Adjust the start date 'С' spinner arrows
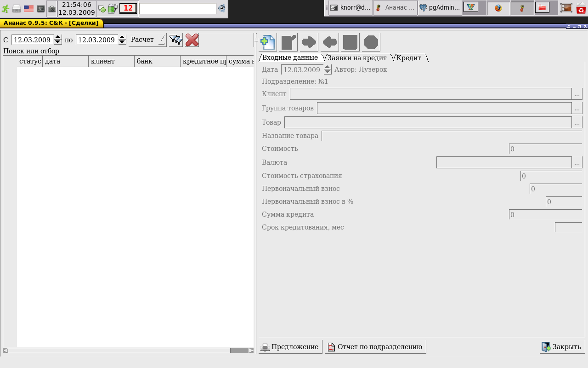 coord(58,40)
